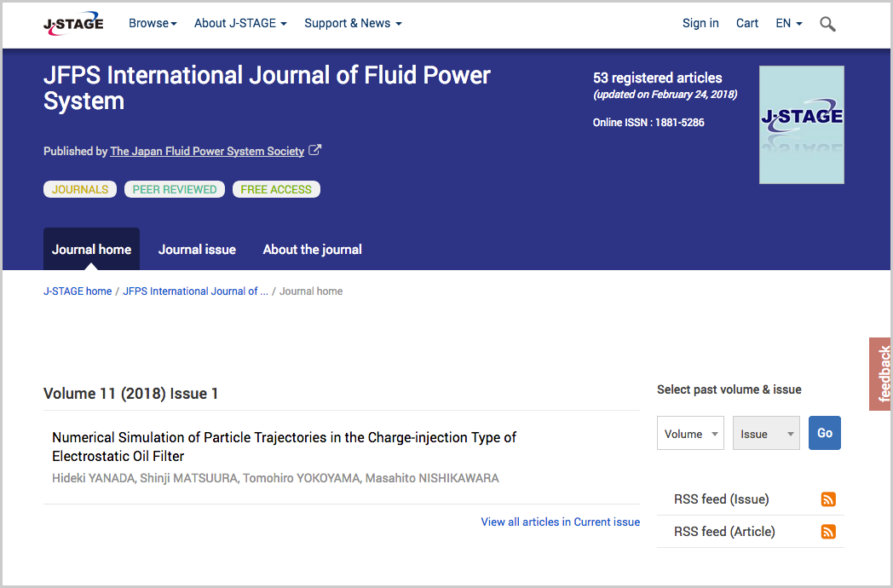Open the journal cover thumbnail
This screenshot has width=893, height=588.
[801, 124]
